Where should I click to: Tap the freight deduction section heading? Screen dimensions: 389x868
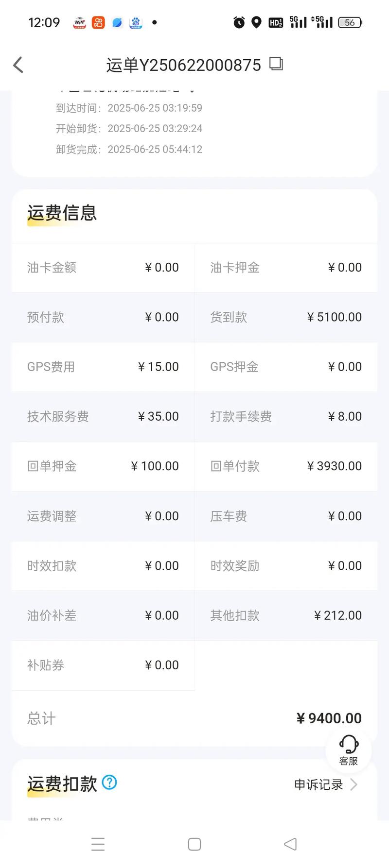(x=62, y=784)
